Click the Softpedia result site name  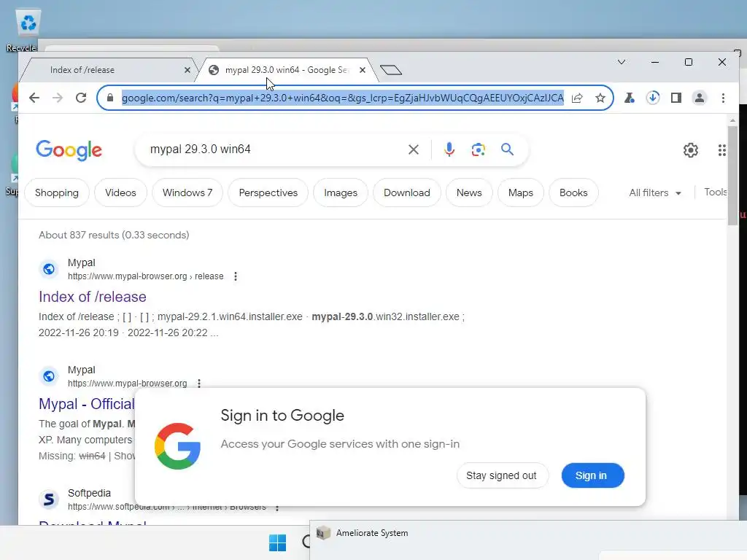tap(89, 494)
